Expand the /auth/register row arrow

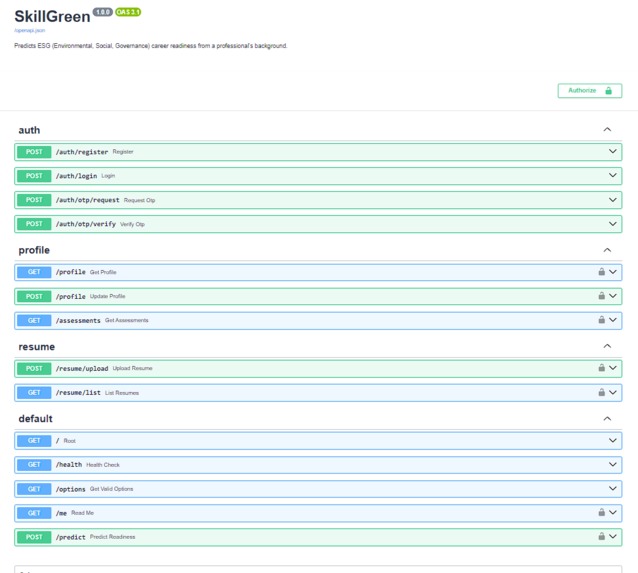pos(612,151)
